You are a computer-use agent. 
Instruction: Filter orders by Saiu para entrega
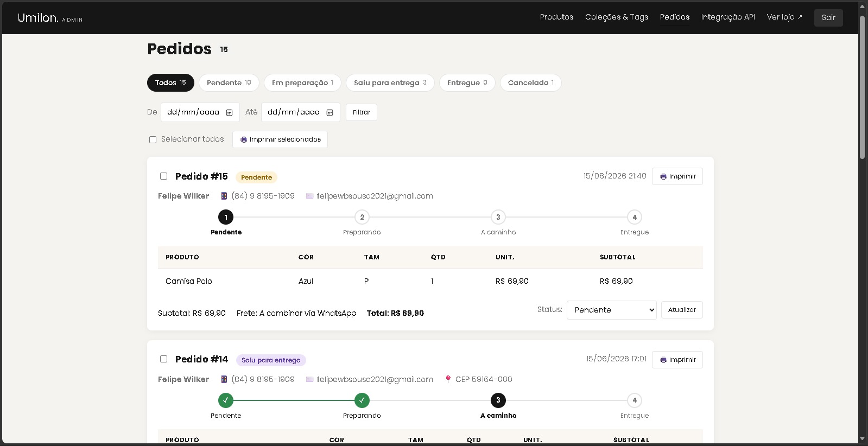[390, 82]
